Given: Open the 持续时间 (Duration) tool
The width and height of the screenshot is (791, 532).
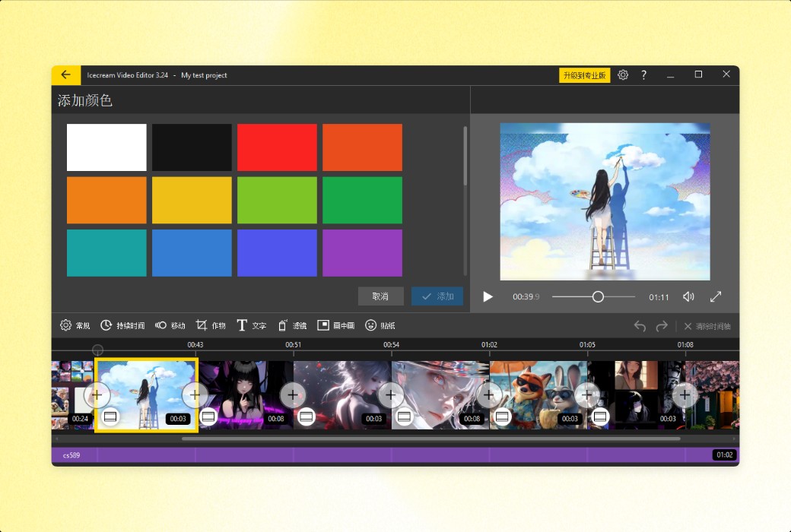Looking at the screenshot, I should pos(118,325).
